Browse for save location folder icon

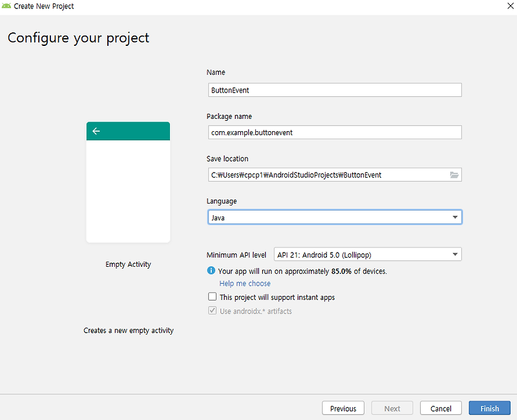pyautogui.click(x=454, y=175)
